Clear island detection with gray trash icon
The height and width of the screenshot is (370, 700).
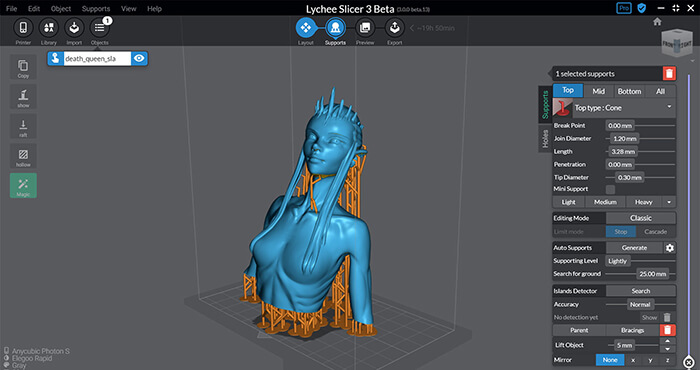click(667, 317)
